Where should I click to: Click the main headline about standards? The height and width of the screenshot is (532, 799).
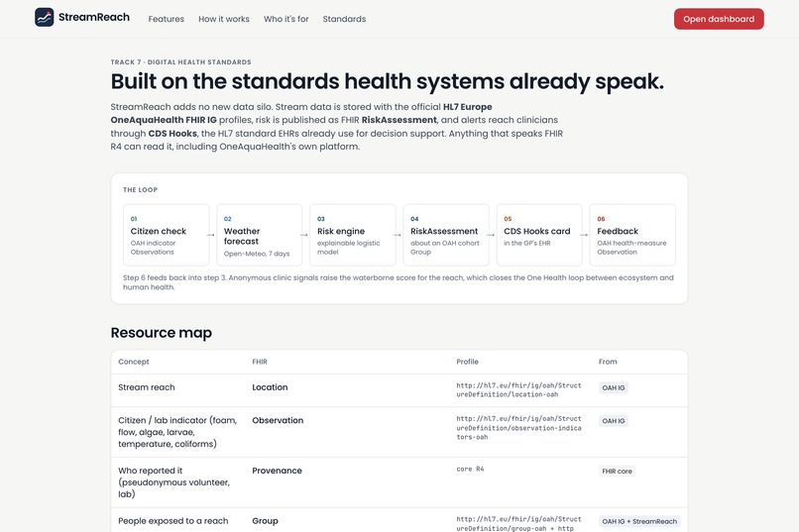pyautogui.click(x=388, y=81)
